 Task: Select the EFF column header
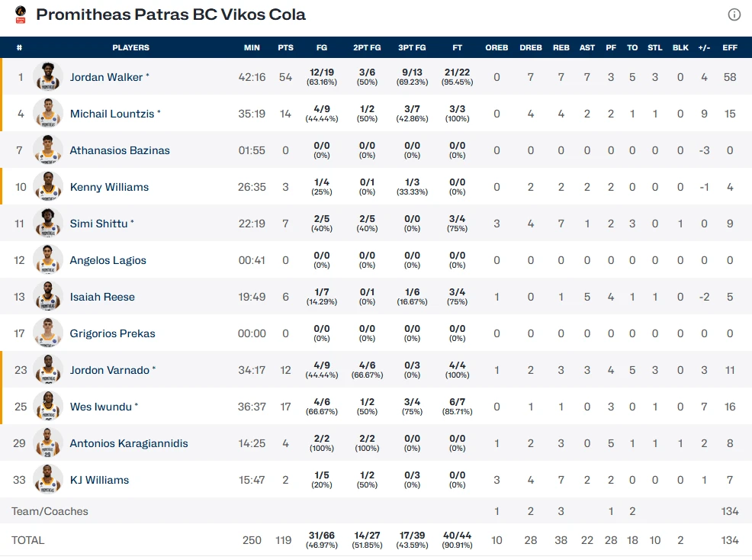coord(730,47)
